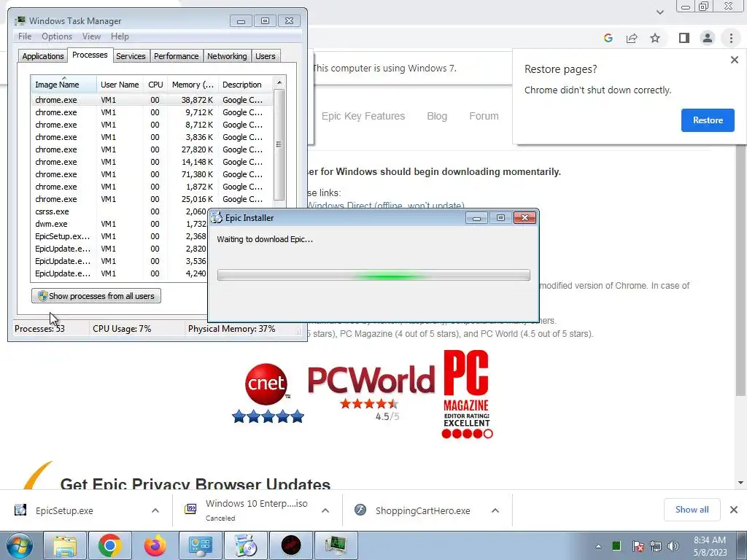Dismiss the Restore pages popup

pos(734,60)
